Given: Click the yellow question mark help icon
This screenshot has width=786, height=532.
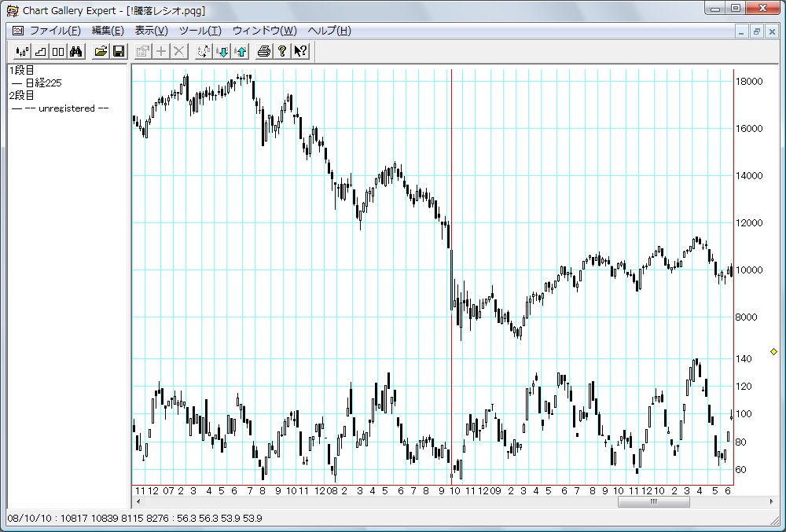Looking at the screenshot, I should click(282, 52).
